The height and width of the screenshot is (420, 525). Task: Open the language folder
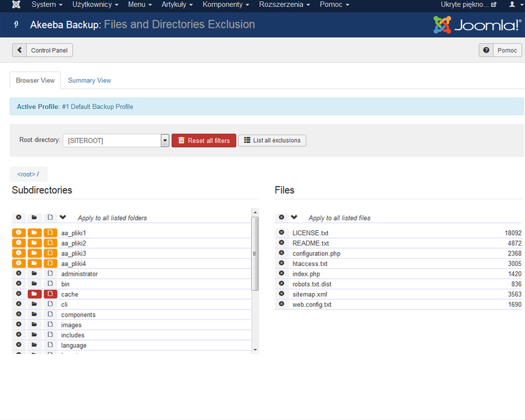pyautogui.click(x=74, y=345)
